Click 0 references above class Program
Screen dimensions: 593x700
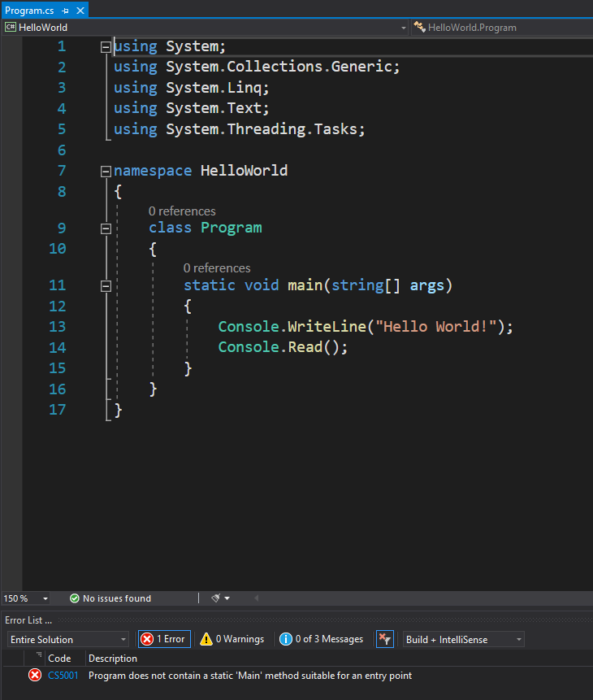click(x=182, y=211)
